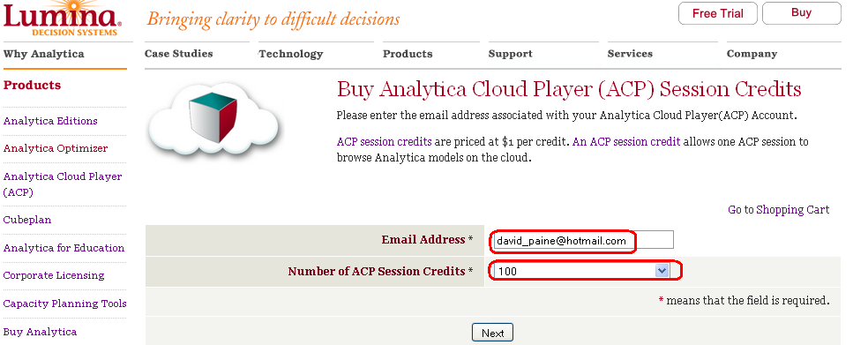Click the Email Address input field
The width and height of the screenshot is (868, 345).
pyautogui.click(x=582, y=240)
